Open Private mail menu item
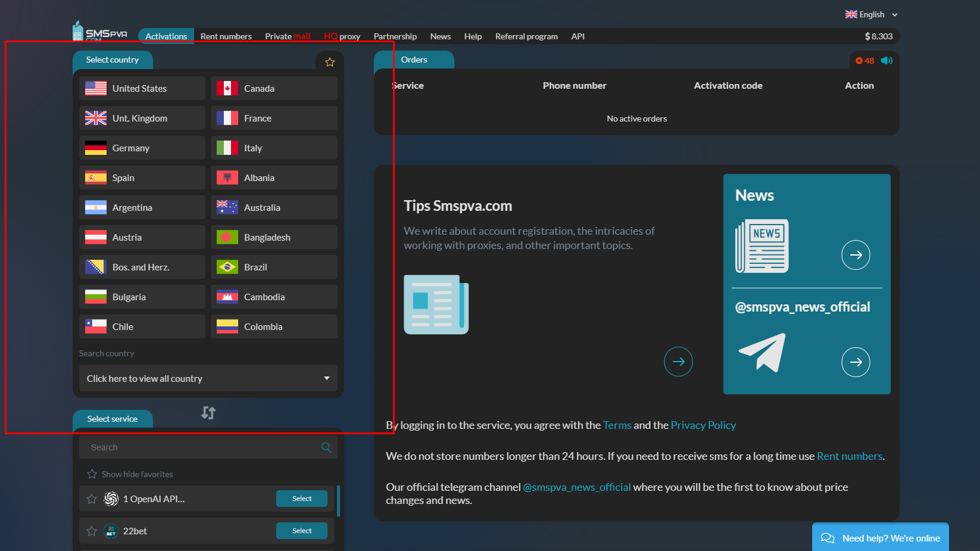The image size is (980, 551). point(288,36)
